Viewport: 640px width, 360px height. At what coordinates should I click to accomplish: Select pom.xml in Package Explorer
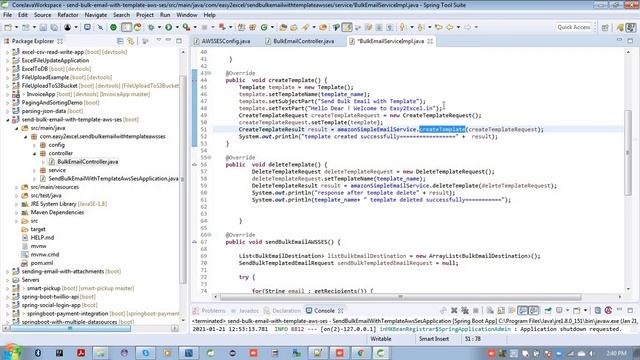coord(42,263)
